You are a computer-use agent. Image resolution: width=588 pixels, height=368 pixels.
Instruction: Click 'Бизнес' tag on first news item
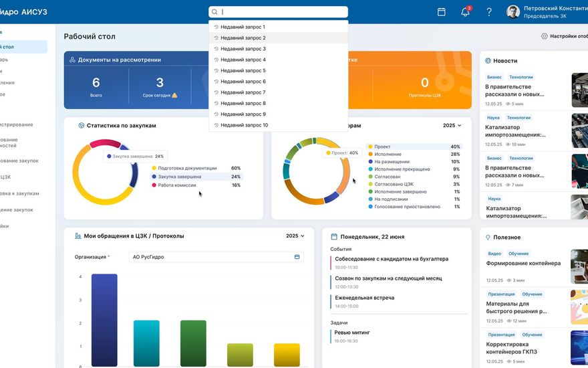point(494,77)
